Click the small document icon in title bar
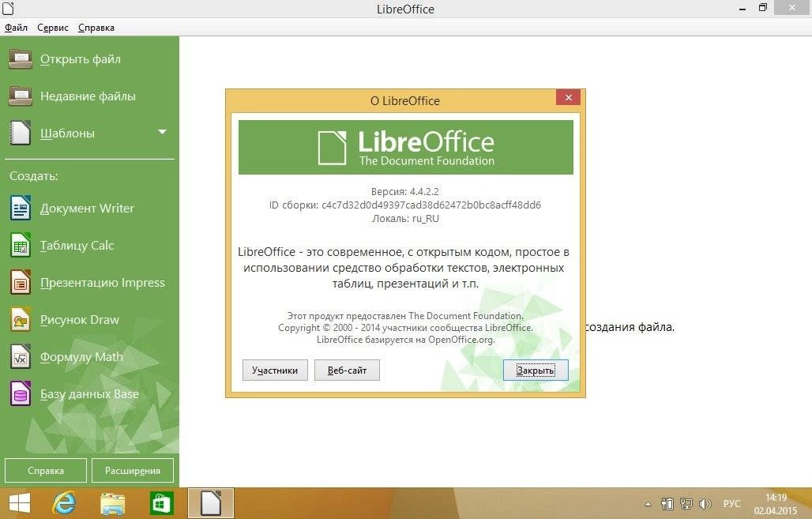The width and height of the screenshot is (812, 519). pos(8,8)
